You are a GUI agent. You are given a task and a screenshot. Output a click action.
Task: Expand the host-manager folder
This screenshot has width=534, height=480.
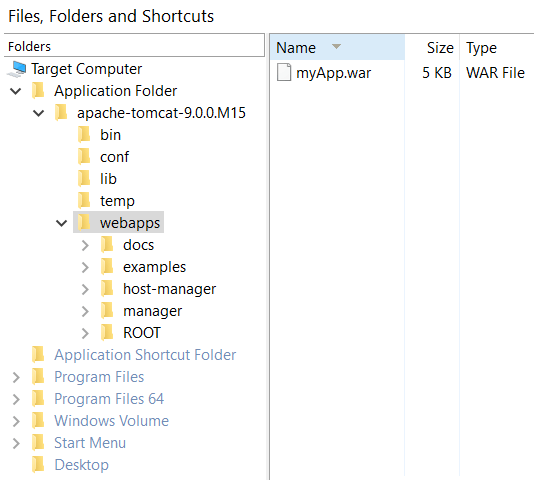point(85,289)
